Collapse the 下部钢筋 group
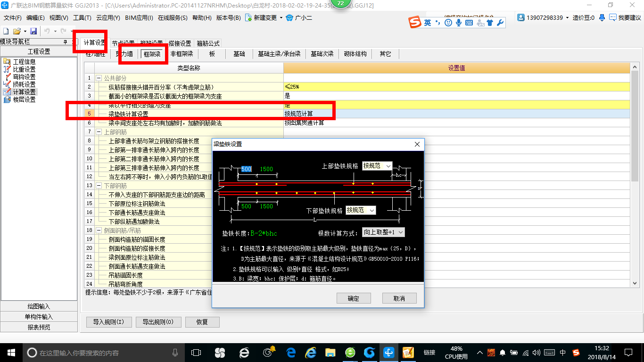The width and height of the screenshot is (644, 362). pos(99,186)
